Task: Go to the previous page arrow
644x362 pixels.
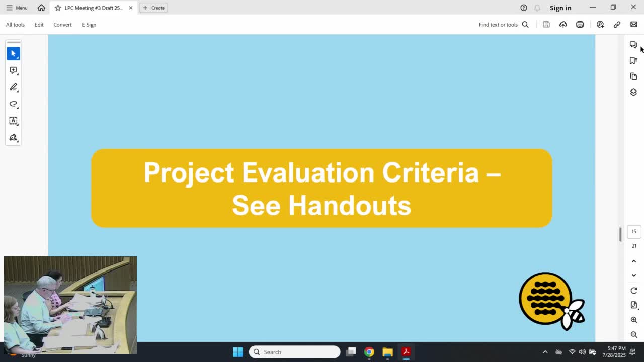Action: tap(634, 261)
